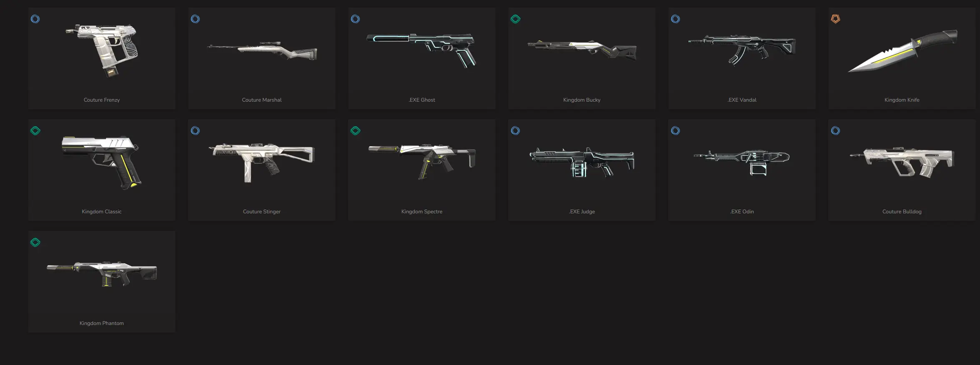Click the blue tier icon on .EXE Vandal

pyautogui.click(x=675, y=19)
